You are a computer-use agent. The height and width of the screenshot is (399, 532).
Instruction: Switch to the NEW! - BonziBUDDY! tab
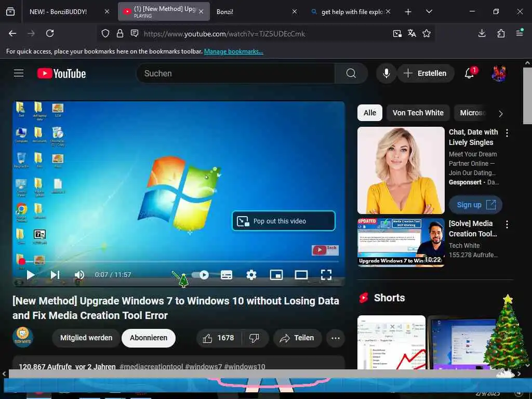(x=58, y=11)
